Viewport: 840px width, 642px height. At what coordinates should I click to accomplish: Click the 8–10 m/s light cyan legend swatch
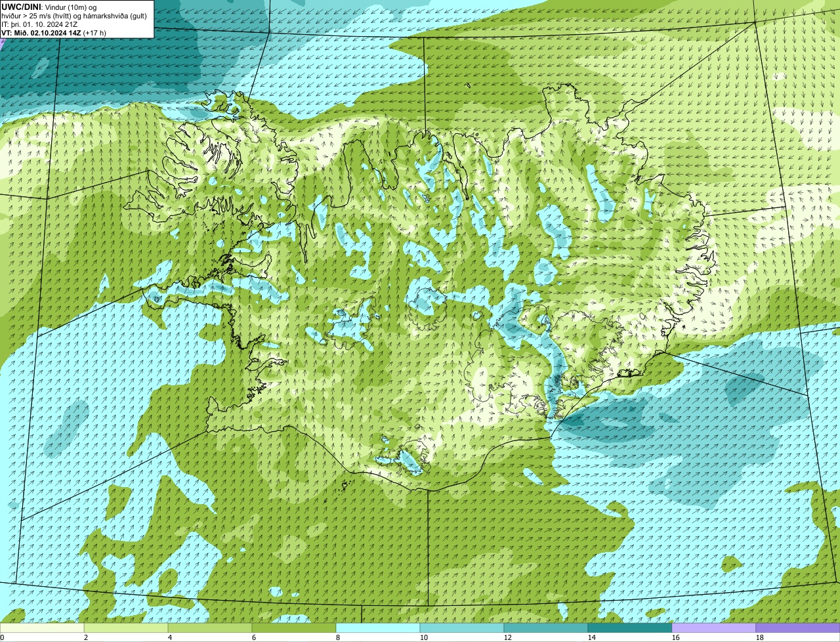pos(378,628)
